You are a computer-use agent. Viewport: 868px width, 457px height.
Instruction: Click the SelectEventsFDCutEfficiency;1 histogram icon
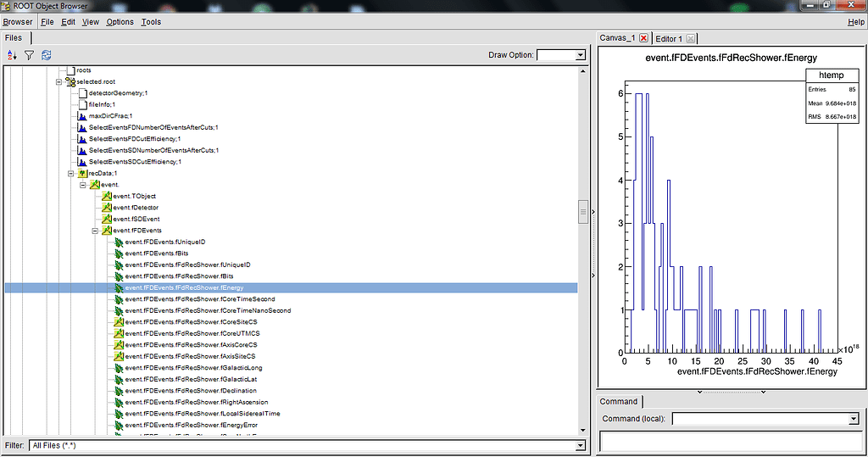tap(82, 139)
